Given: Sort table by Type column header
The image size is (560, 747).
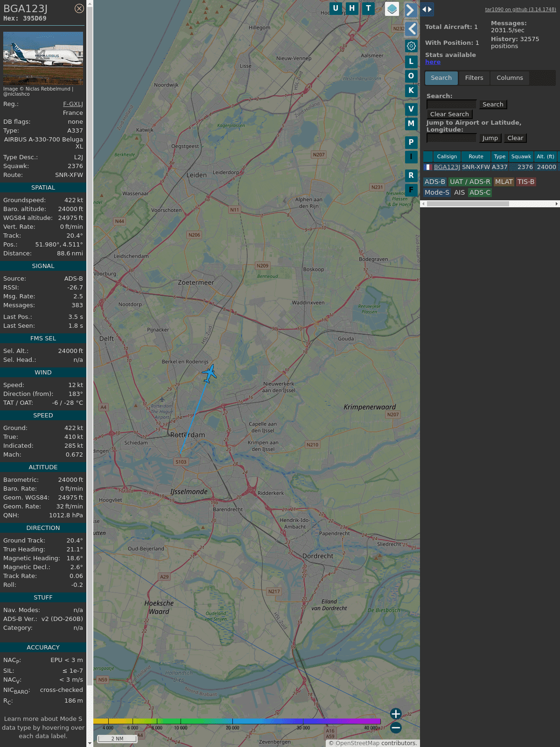Looking at the screenshot, I should (500, 156).
